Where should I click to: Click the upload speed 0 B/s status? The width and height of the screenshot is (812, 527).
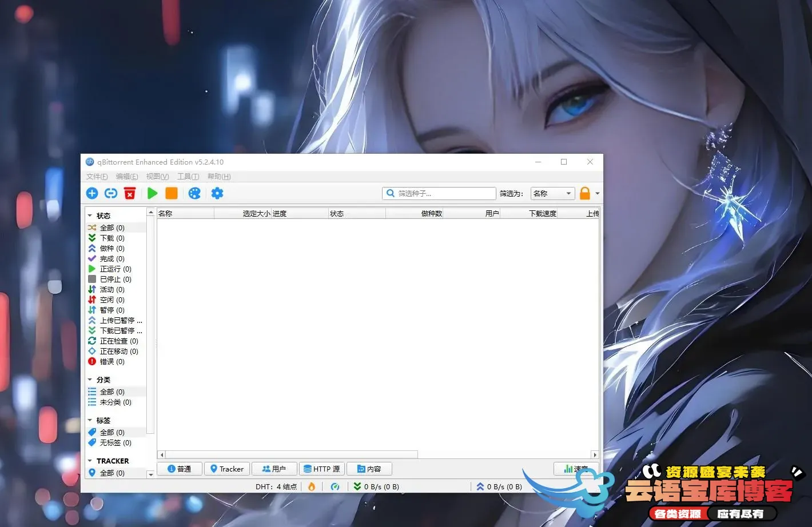pos(499,486)
